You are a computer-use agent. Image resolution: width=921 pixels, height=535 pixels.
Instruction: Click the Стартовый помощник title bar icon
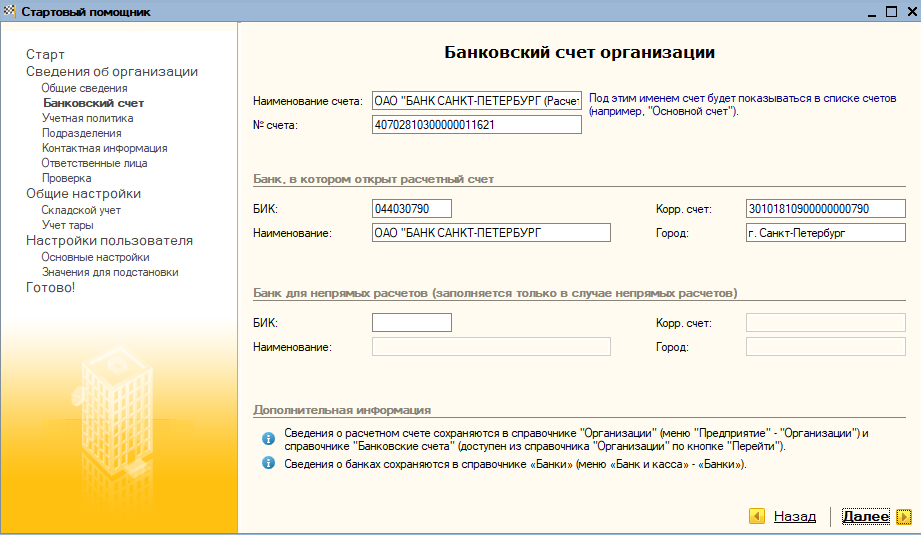9,11
